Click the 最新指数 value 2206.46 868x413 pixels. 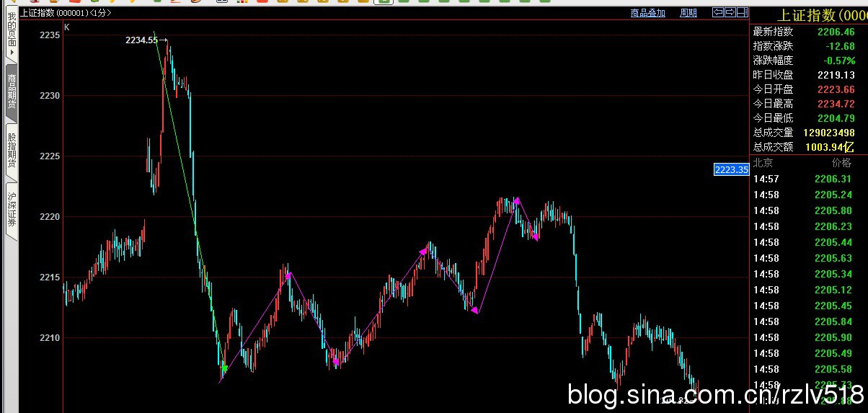pyautogui.click(x=835, y=32)
